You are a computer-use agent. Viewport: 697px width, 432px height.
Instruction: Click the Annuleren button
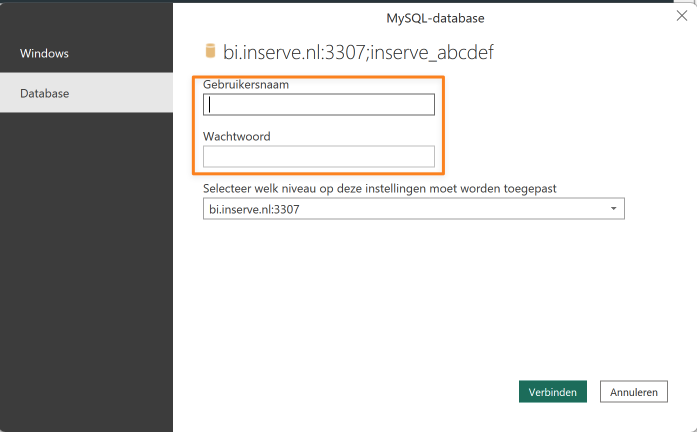click(633, 392)
